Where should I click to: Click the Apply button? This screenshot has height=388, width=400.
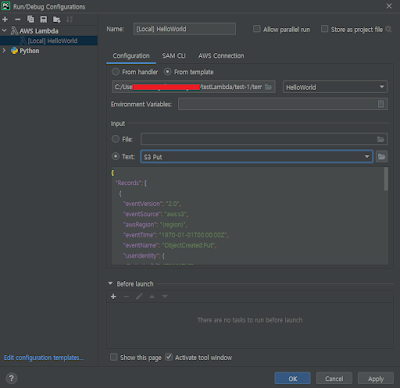[x=376, y=379]
